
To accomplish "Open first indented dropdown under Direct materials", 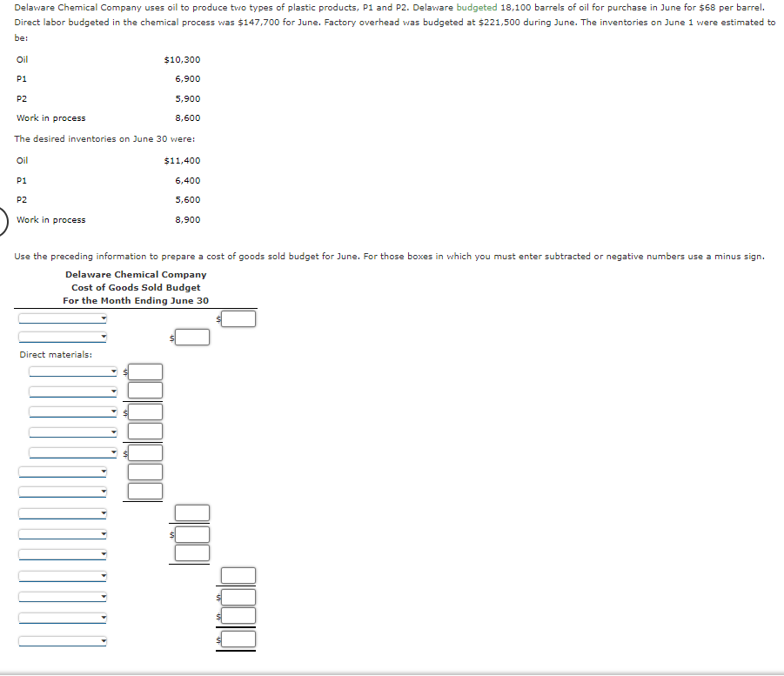I will pos(73,371).
